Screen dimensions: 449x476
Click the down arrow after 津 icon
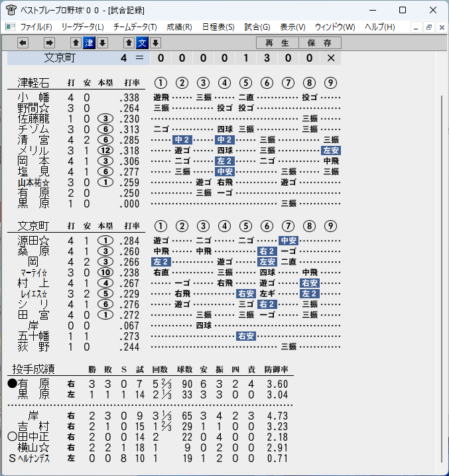tap(102, 43)
